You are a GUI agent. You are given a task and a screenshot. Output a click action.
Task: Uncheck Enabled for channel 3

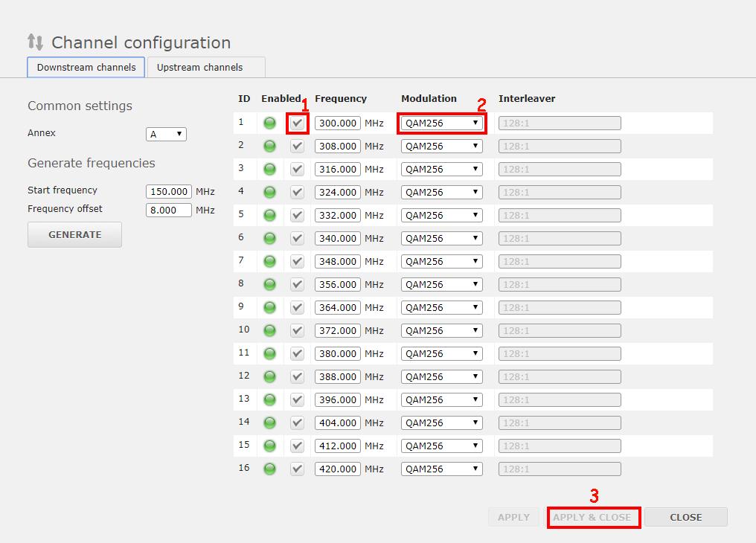298,170
